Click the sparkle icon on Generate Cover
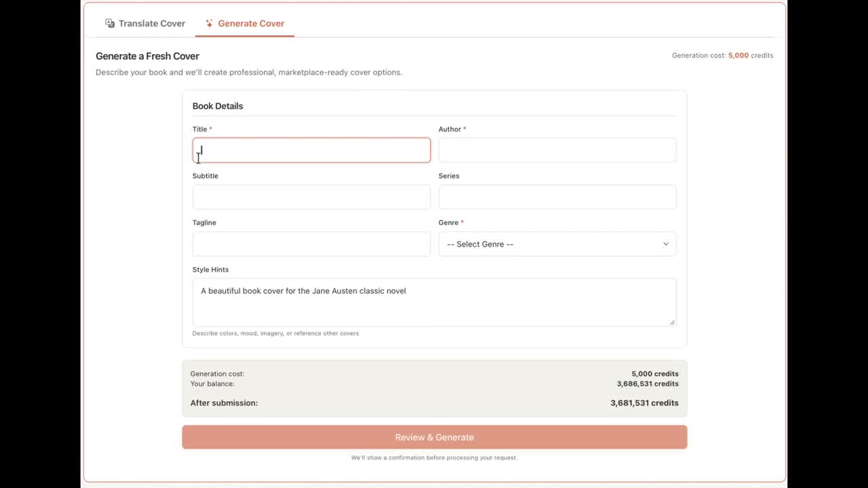Screen dimensions: 868x488 point(209,23)
